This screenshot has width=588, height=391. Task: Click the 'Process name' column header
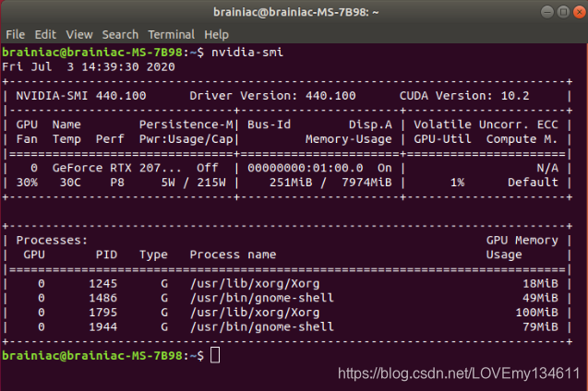[233, 255]
